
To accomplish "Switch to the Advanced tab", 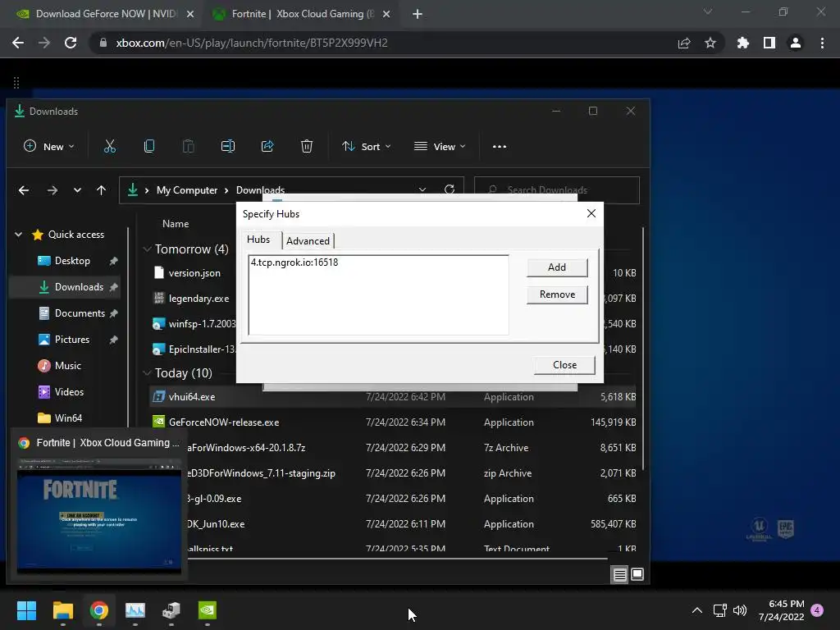I will point(308,241).
